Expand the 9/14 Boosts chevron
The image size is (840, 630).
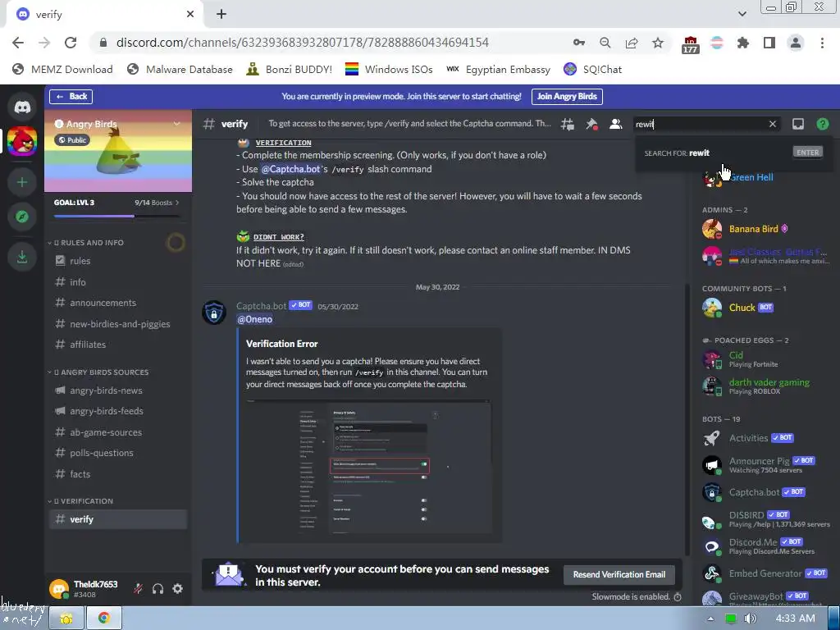(177, 203)
